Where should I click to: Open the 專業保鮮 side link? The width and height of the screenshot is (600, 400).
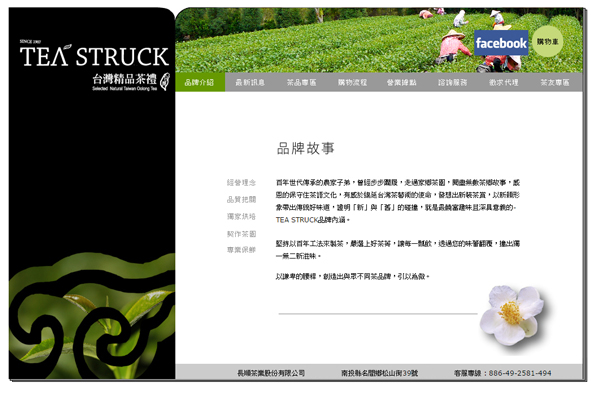click(241, 250)
